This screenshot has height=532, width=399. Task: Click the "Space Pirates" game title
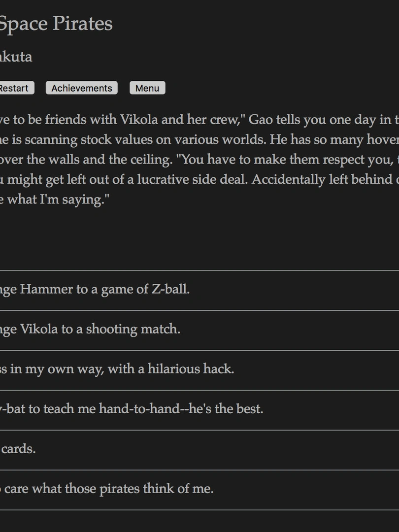(x=55, y=24)
